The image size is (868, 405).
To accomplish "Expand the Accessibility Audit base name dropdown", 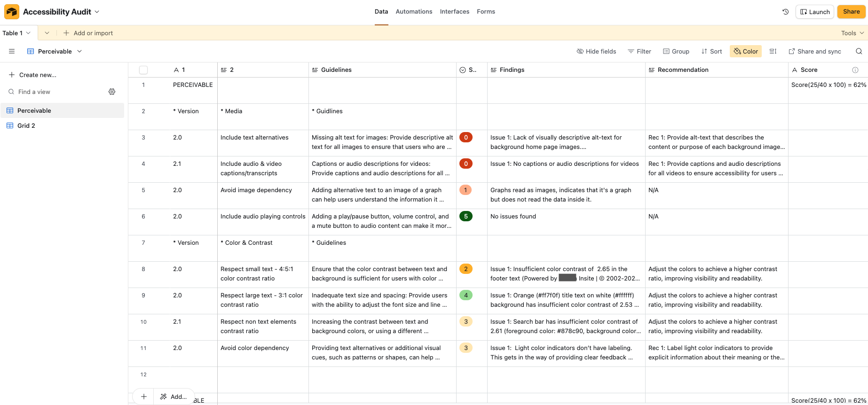I will click(97, 12).
